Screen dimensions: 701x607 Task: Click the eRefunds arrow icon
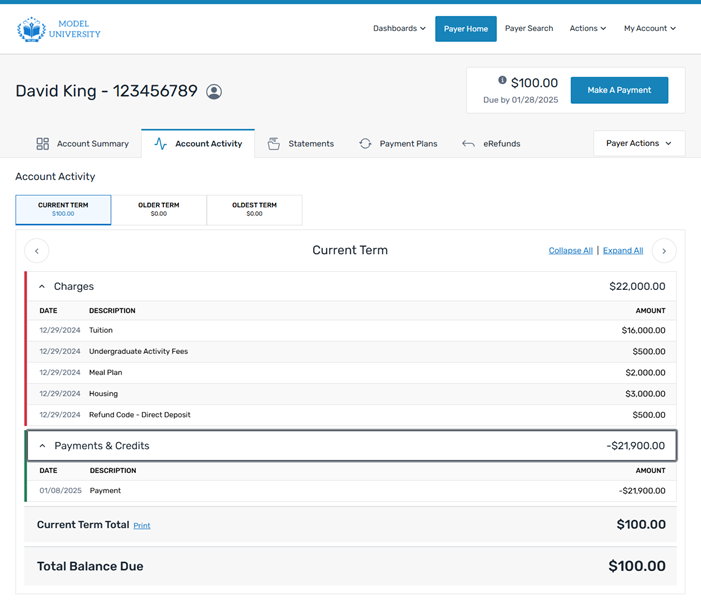[x=468, y=144]
